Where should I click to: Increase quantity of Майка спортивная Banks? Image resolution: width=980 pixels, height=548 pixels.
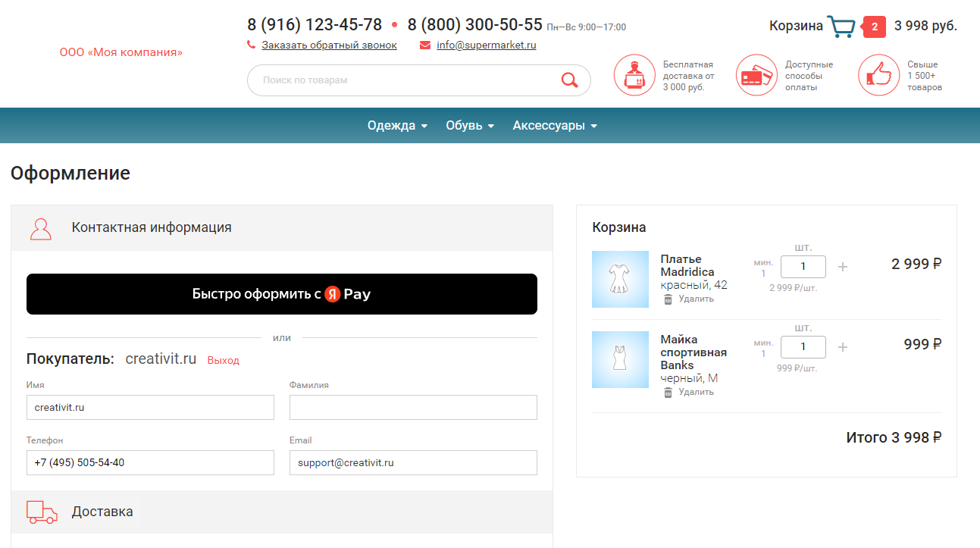[x=843, y=347]
